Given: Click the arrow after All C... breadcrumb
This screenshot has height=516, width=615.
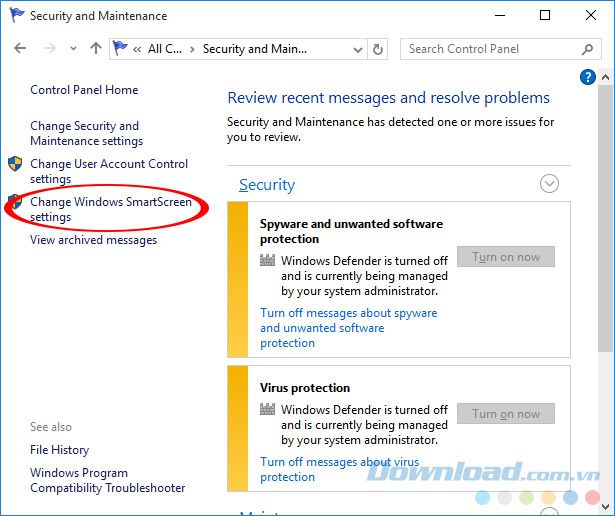Looking at the screenshot, I should coord(192,49).
